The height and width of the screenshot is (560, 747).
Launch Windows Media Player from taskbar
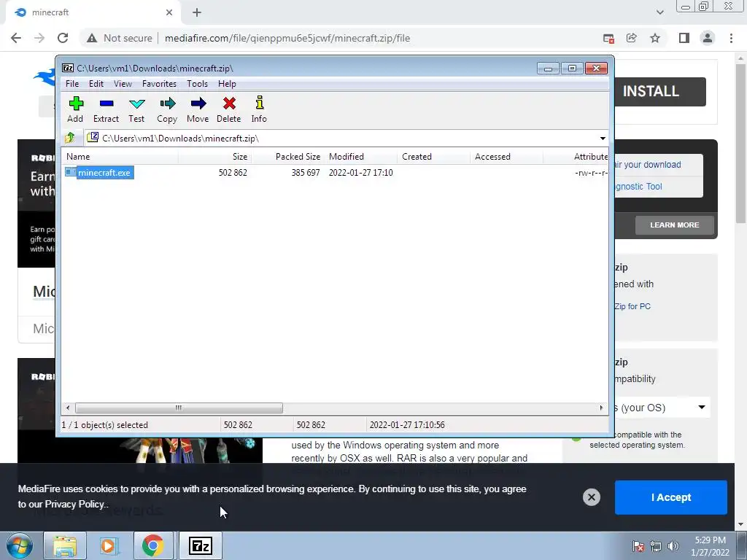[109, 545]
